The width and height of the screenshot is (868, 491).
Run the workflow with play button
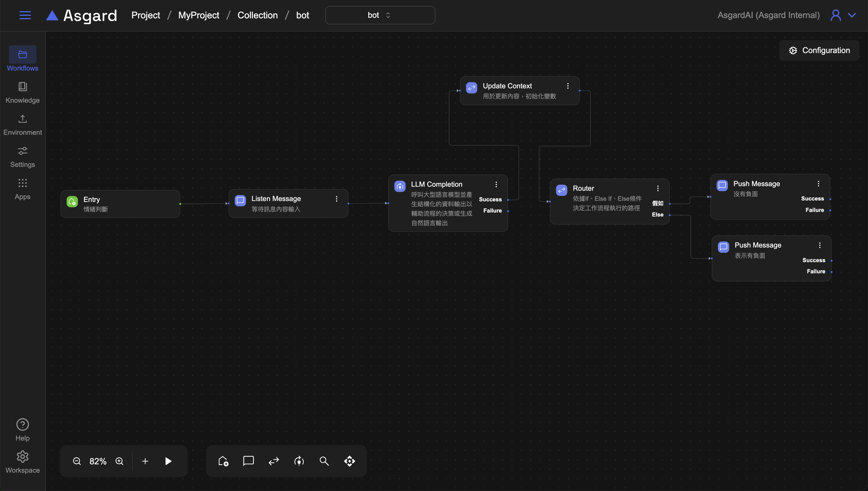click(x=168, y=461)
